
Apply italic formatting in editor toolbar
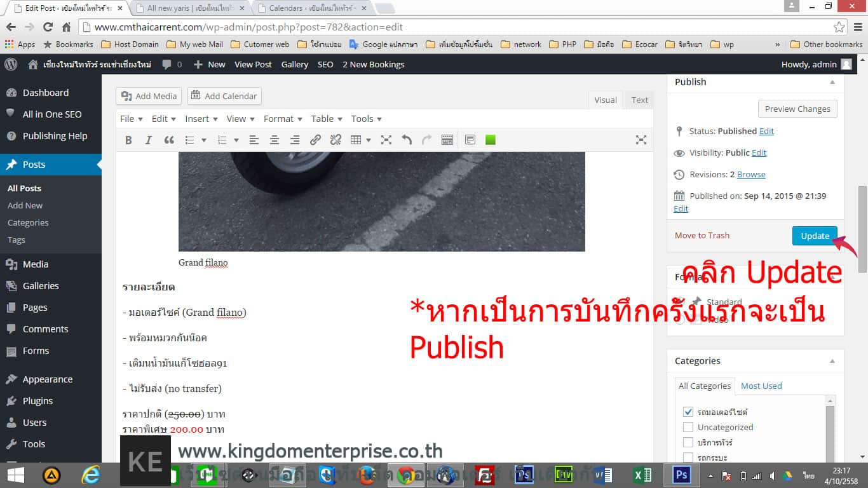tap(149, 140)
